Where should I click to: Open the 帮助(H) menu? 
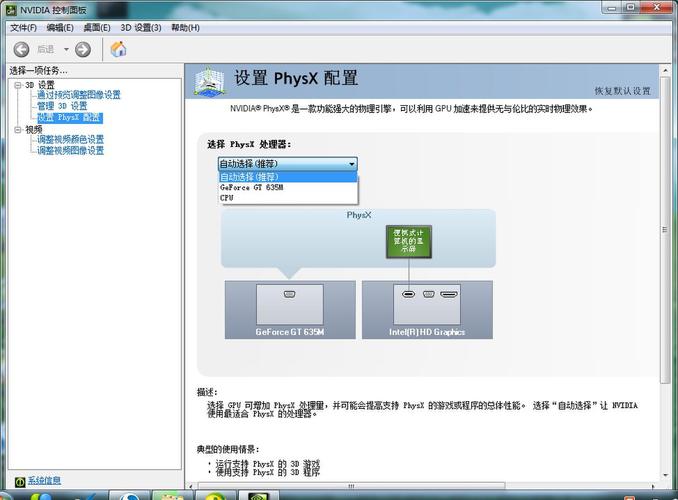185,28
